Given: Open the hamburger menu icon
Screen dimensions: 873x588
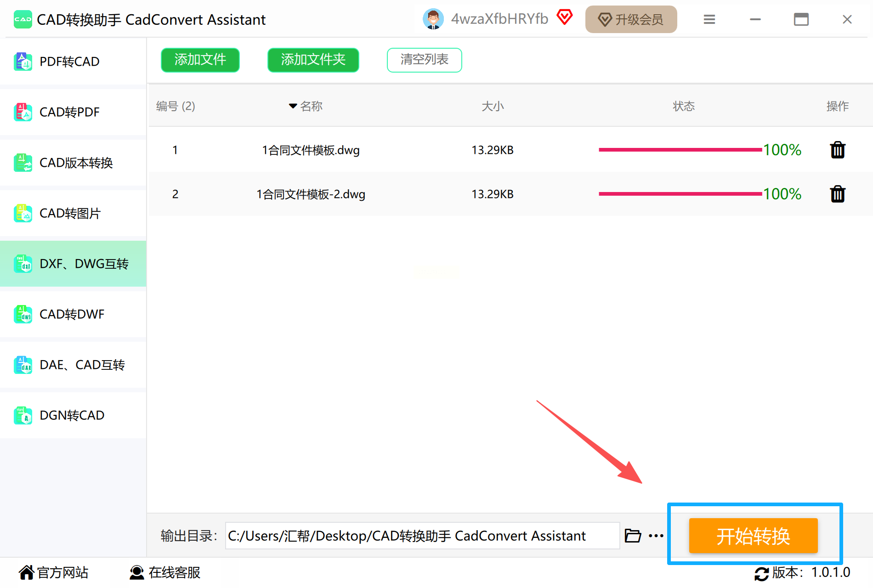Looking at the screenshot, I should (709, 19).
